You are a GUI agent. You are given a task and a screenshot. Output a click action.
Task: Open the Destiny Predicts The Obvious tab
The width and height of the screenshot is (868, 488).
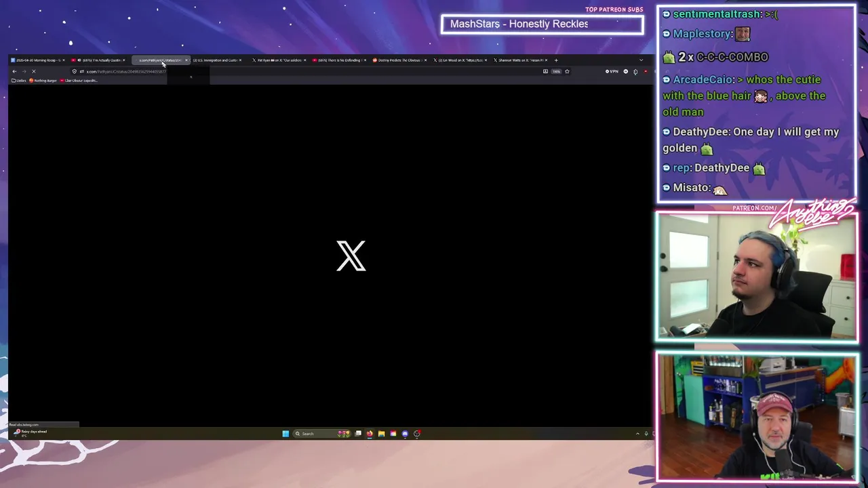[x=399, y=60]
